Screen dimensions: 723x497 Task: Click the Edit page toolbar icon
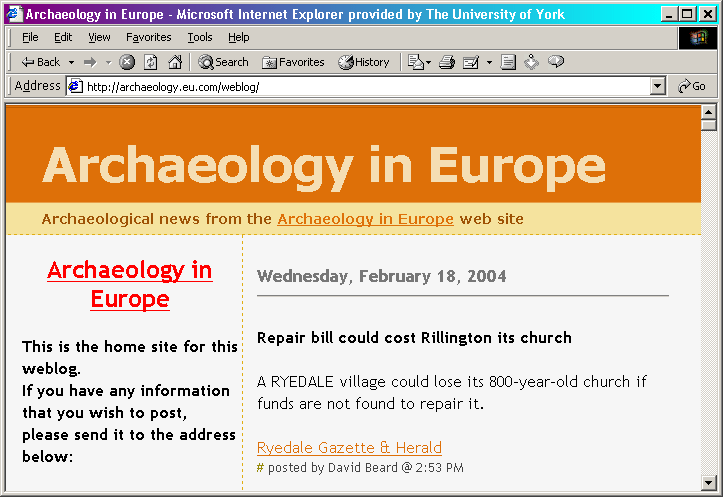pos(471,62)
